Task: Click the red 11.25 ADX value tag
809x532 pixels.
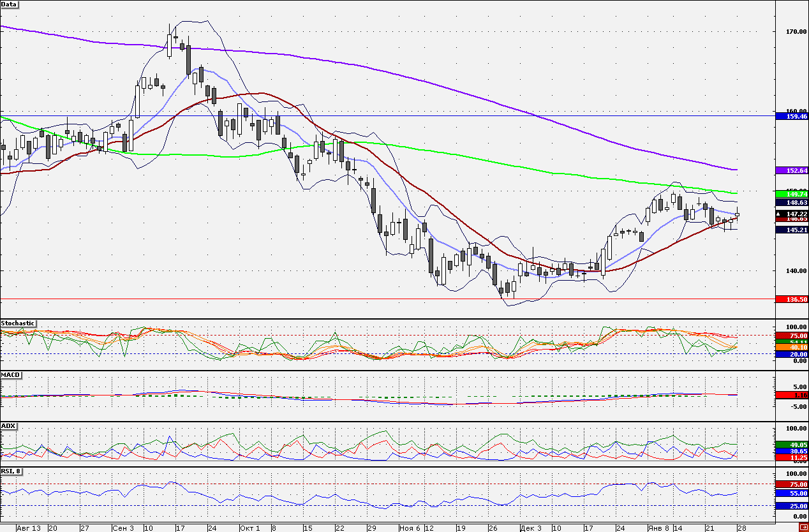Action: pos(791,457)
